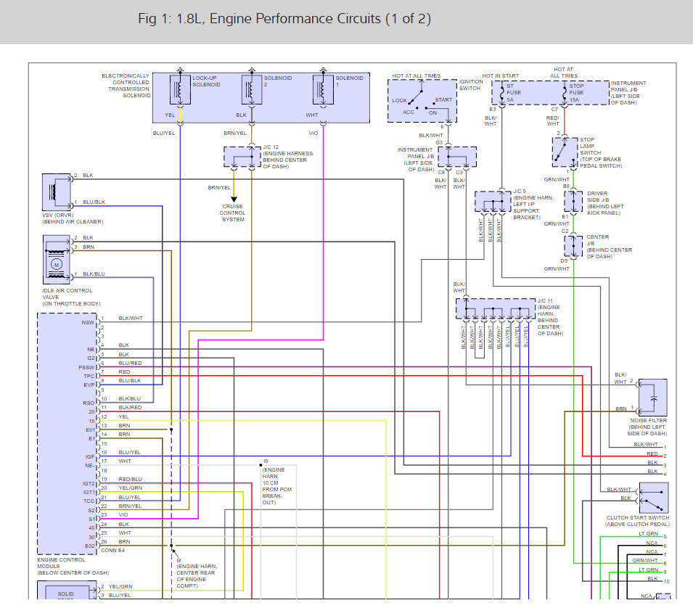Click the noise filter capacitor symbol
This screenshot has width=693, height=616.
(x=653, y=398)
